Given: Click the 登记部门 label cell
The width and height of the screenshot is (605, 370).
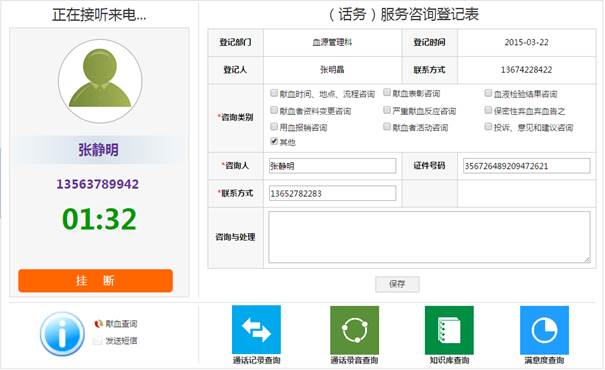Looking at the screenshot, I should pyautogui.click(x=235, y=42).
